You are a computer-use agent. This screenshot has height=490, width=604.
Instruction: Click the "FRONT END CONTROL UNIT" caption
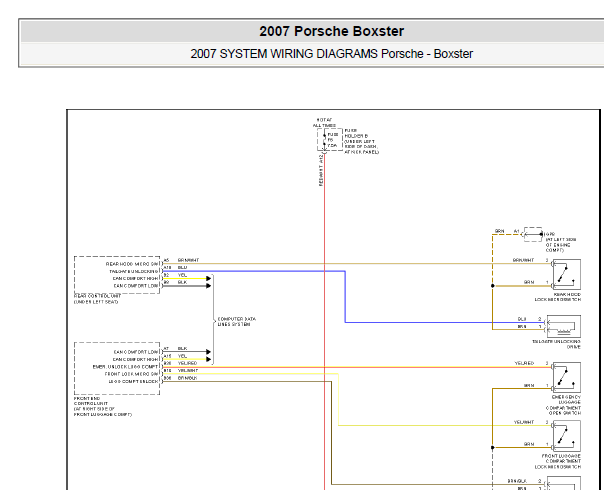coord(103,406)
